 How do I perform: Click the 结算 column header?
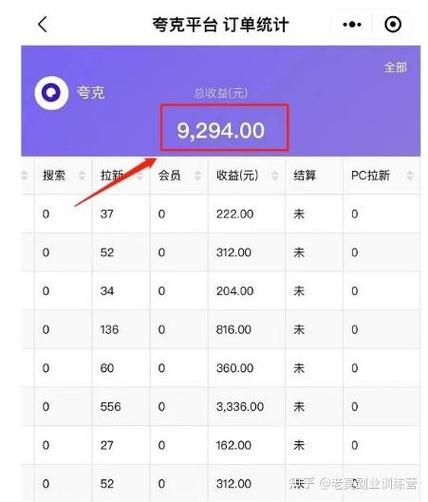coord(305,175)
